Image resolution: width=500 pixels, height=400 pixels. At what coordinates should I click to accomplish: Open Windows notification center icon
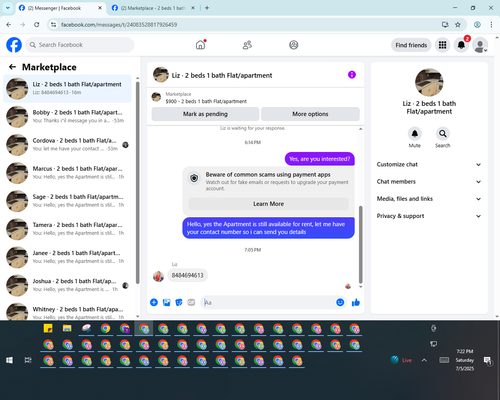pyautogui.click(x=488, y=360)
